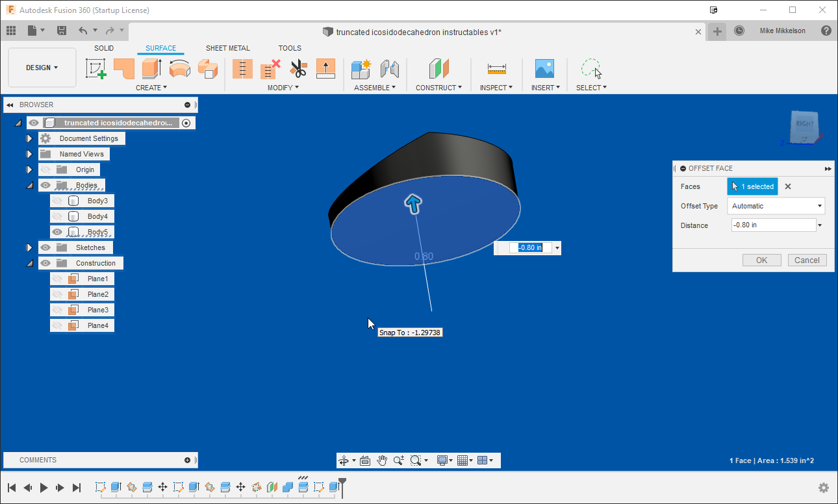This screenshot has width=838, height=504.
Task: Select the Revolve tool
Action: [179, 68]
